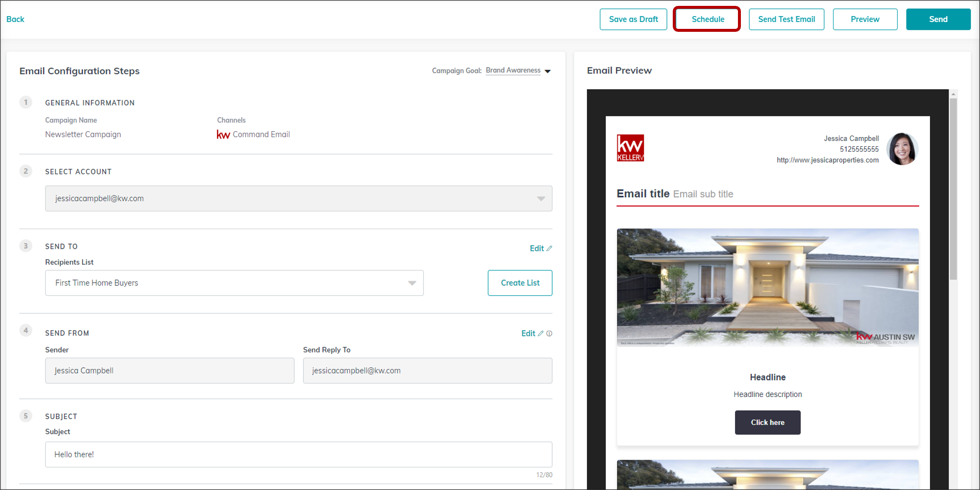This screenshot has height=490, width=980.
Task: Click the 'Click here' preview button
Action: 767,422
